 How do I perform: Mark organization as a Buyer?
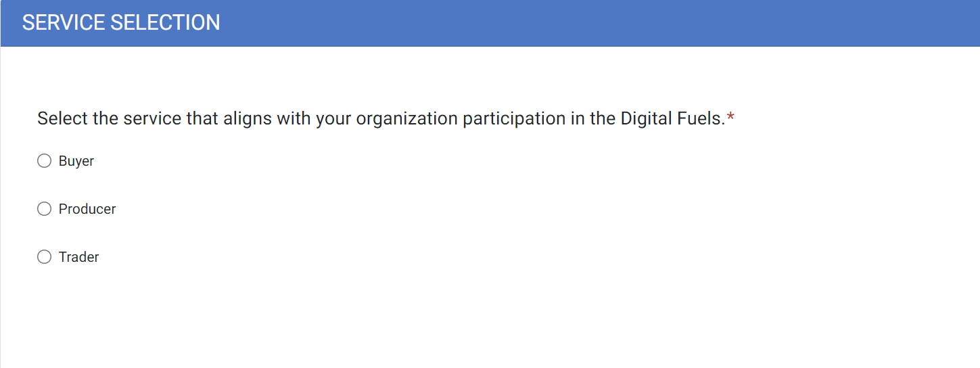(45, 161)
